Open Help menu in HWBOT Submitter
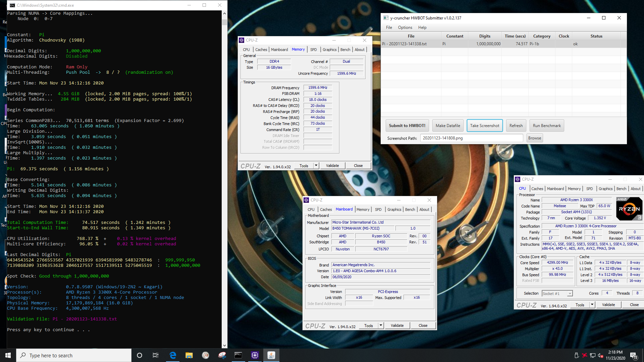The width and height of the screenshot is (644, 362). click(422, 27)
